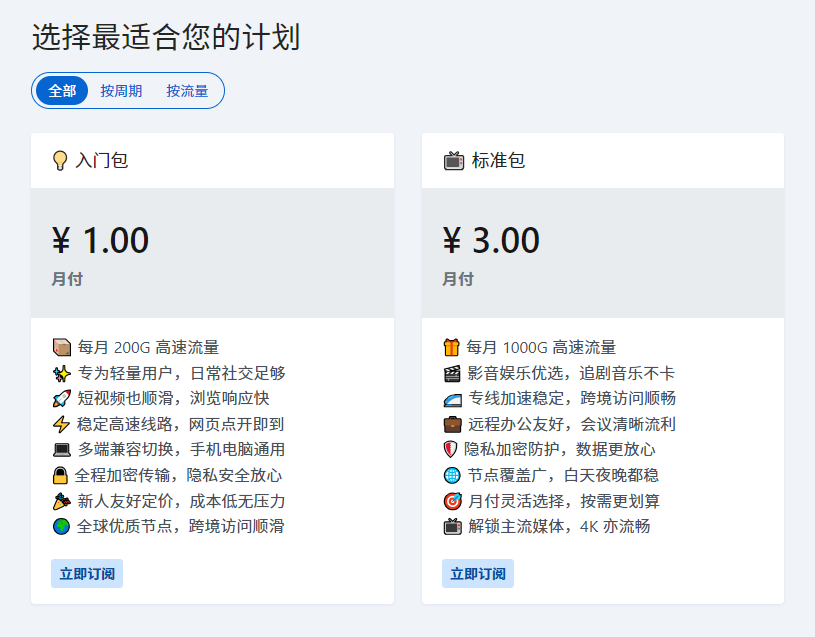The width and height of the screenshot is (815, 637).
Task: Click the gift icon next to 每月 1000G 高速流量
Action: pos(452,348)
